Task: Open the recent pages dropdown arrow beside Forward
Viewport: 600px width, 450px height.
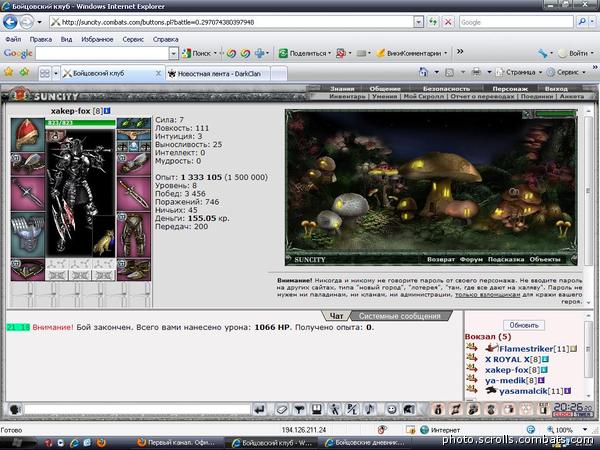Action: pyautogui.click(x=39, y=22)
